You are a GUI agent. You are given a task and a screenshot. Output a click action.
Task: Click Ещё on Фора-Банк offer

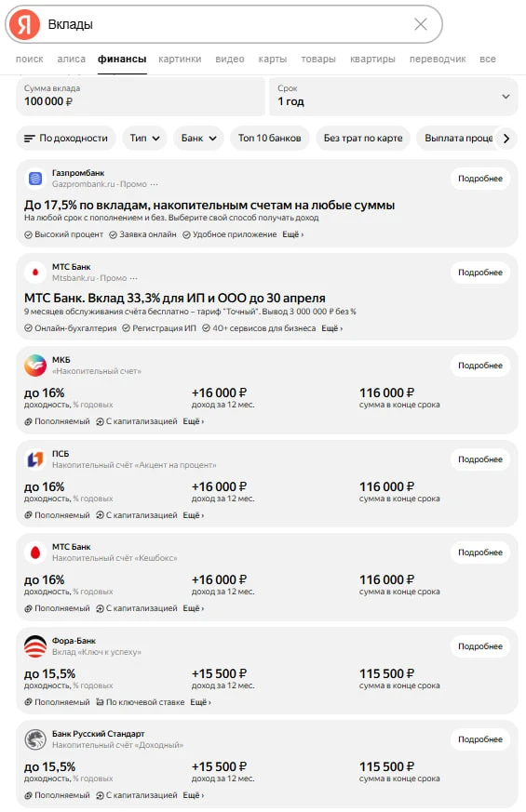200,702
